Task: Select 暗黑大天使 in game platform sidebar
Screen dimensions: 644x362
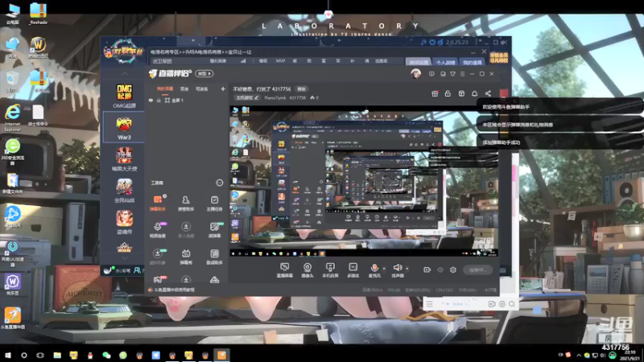Action: coord(124,159)
